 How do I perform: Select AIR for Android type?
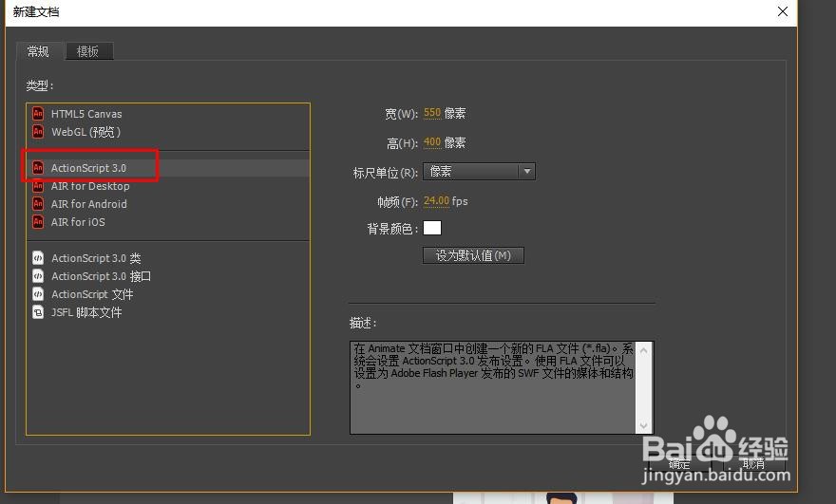(168, 204)
